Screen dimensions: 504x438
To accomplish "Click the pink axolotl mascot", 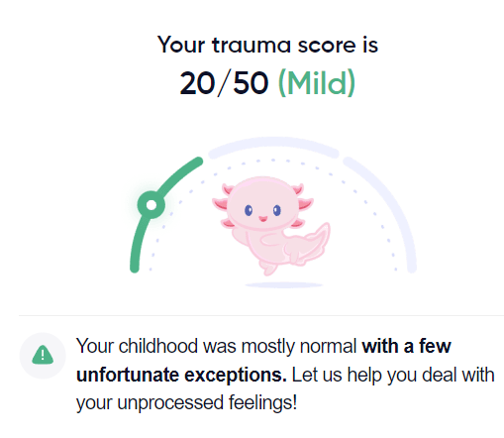I will tap(271, 226).
